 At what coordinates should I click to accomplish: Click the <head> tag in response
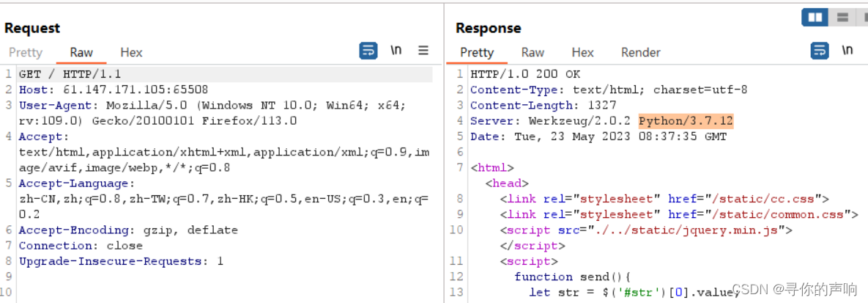pyautogui.click(x=507, y=183)
